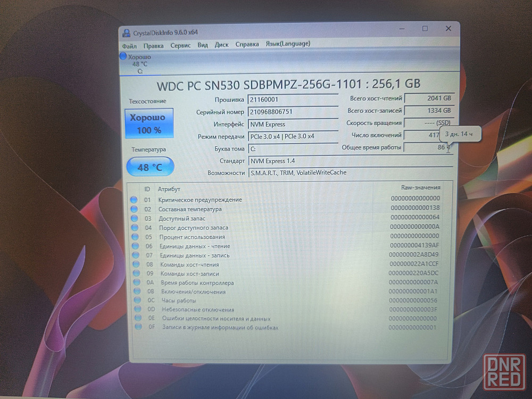This screenshot has height=399, width=532.
Task: Click the disk model title WDC PC SN530
Action: [x=288, y=85]
